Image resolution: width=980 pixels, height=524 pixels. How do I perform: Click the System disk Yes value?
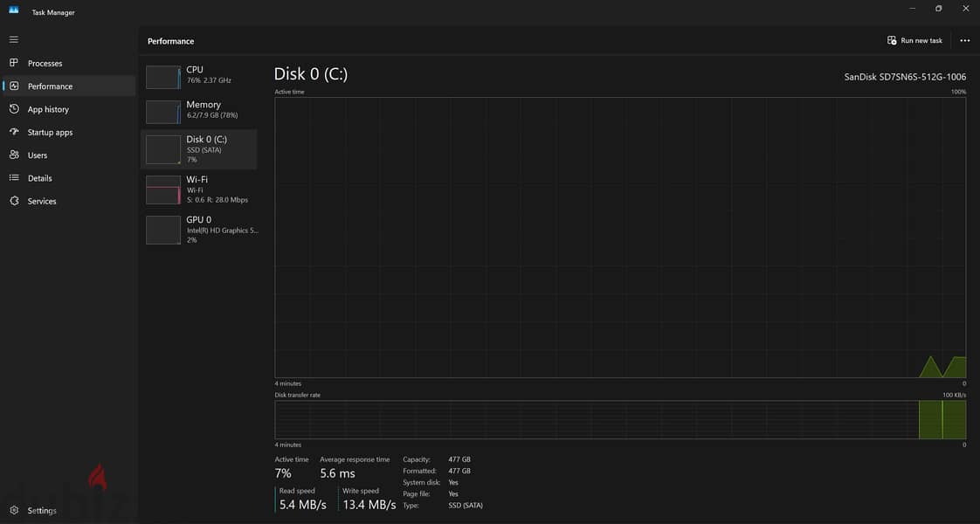[453, 482]
